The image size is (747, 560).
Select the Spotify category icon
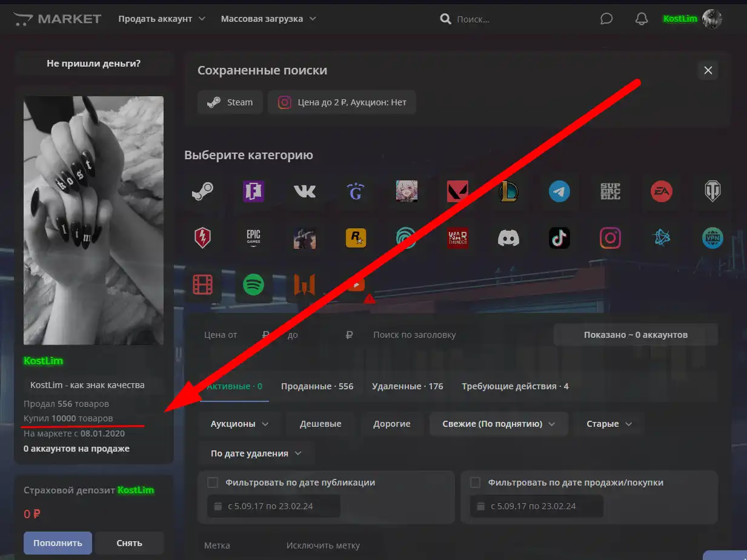(254, 284)
